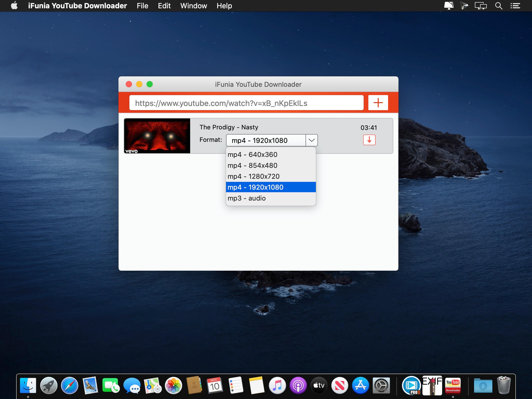Click the 03:41 duration text
The height and width of the screenshot is (399, 532).
(x=369, y=128)
